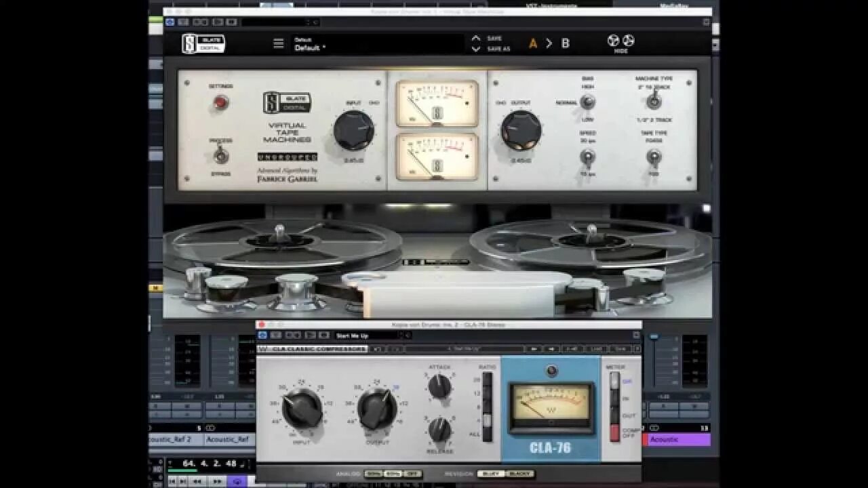The height and width of the screenshot is (488, 868).
Task: Choose the BLUEY revision
Action: pyautogui.click(x=490, y=474)
